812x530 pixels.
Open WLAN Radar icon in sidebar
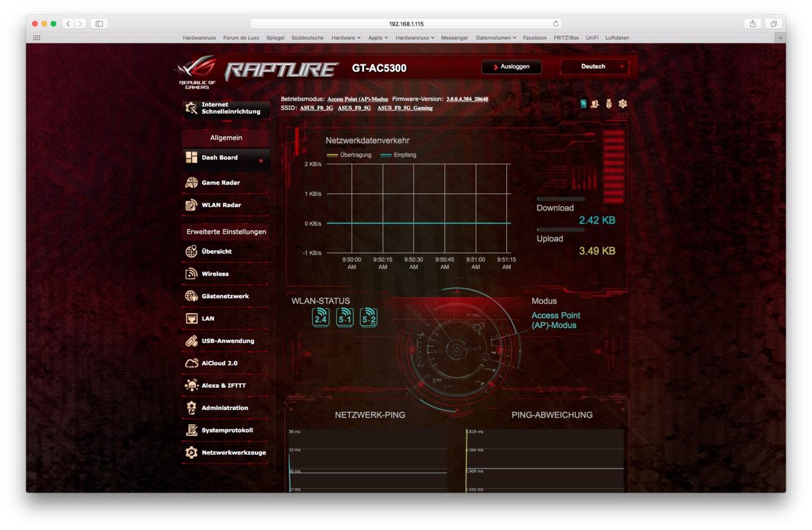(x=191, y=205)
